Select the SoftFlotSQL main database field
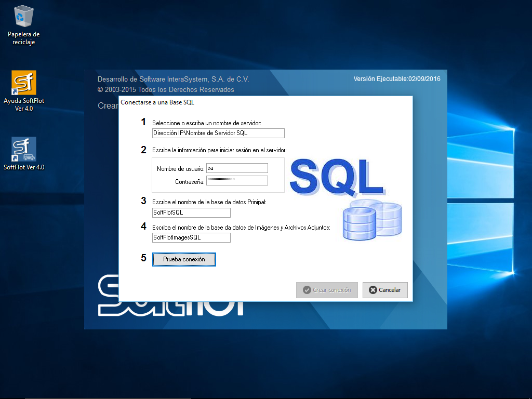 pyautogui.click(x=191, y=212)
